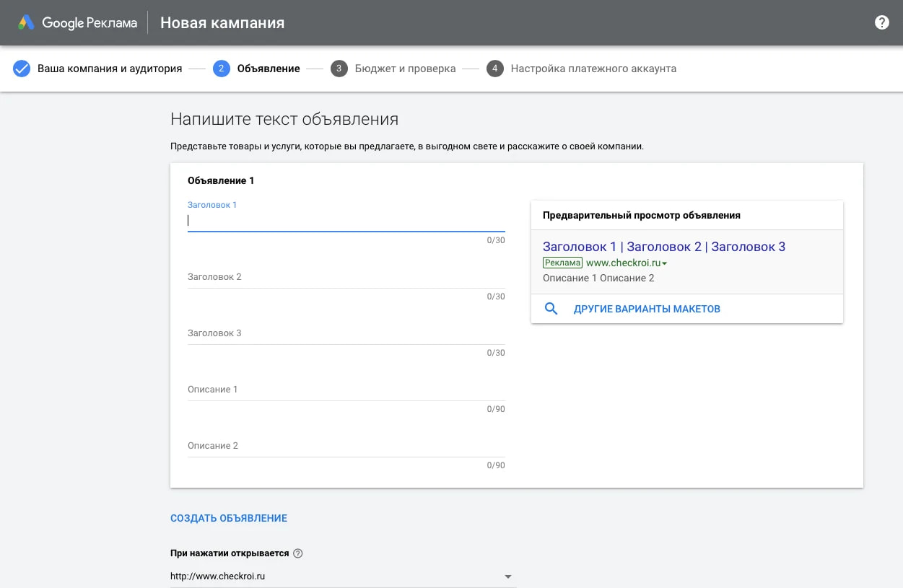Open the tooltip beside При нажатии открывается
This screenshot has height=588, width=903.
[296, 553]
